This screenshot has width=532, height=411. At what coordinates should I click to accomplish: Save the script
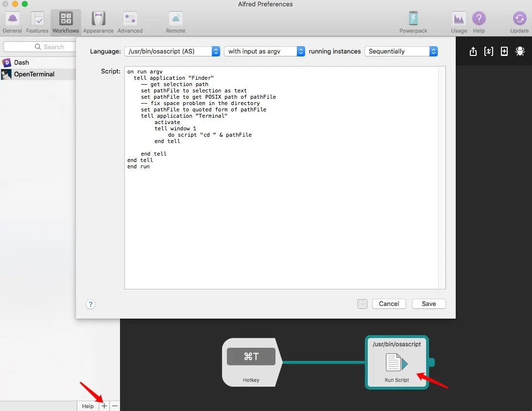(429, 304)
